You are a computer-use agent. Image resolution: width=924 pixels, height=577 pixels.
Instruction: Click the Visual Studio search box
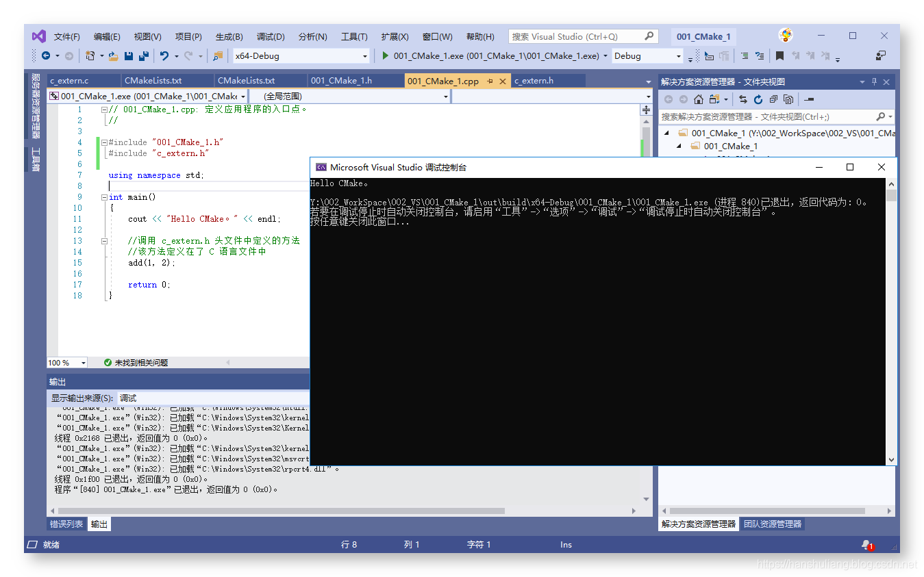tap(584, 36)
